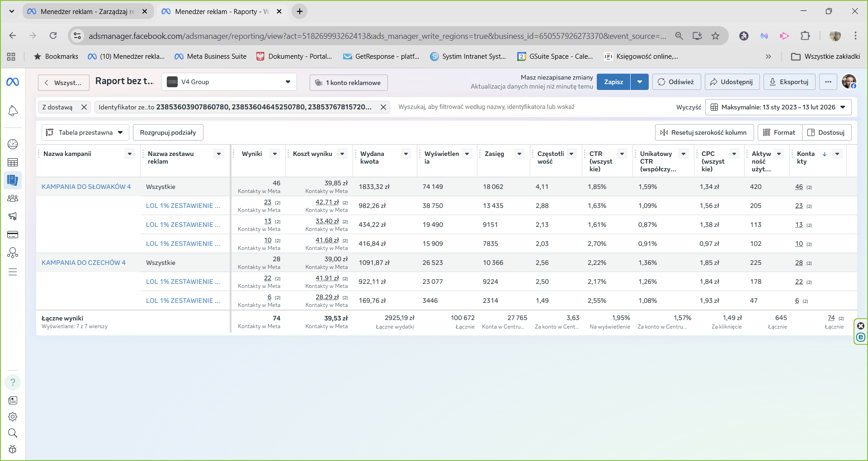Click the Eksportuj button

[x=789, y=82]
